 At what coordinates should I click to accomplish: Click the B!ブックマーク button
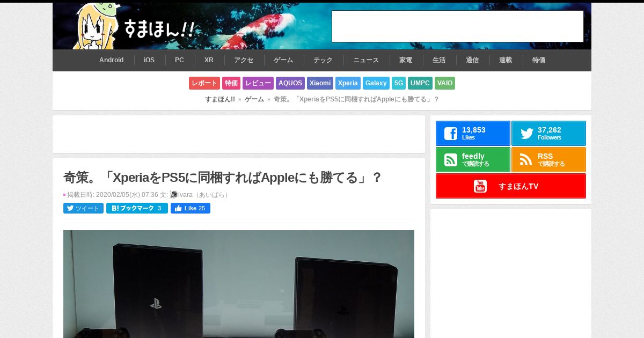click(x=137, y=208)
